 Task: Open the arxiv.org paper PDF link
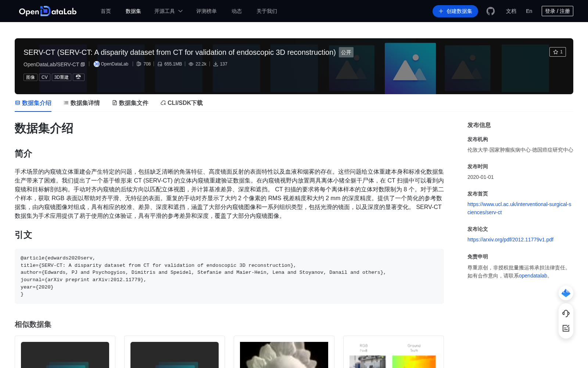tap(510, 240)
